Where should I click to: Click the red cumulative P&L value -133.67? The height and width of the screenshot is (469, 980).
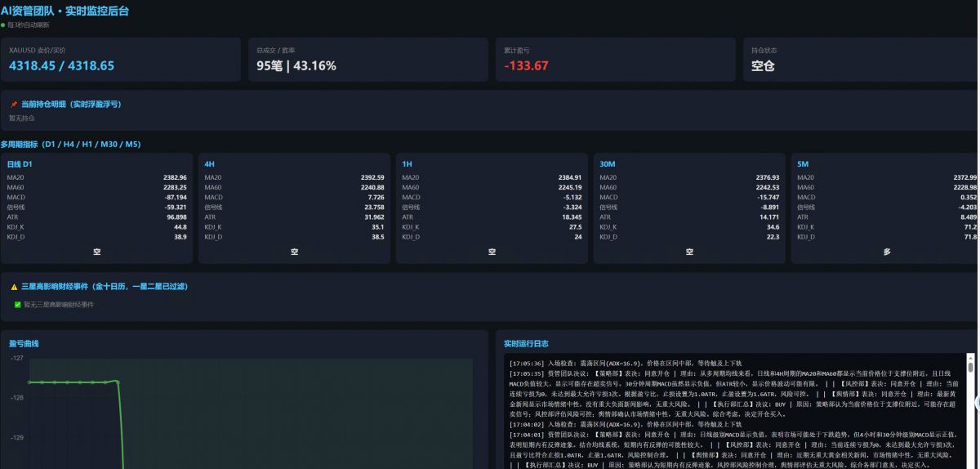(526, 65)
